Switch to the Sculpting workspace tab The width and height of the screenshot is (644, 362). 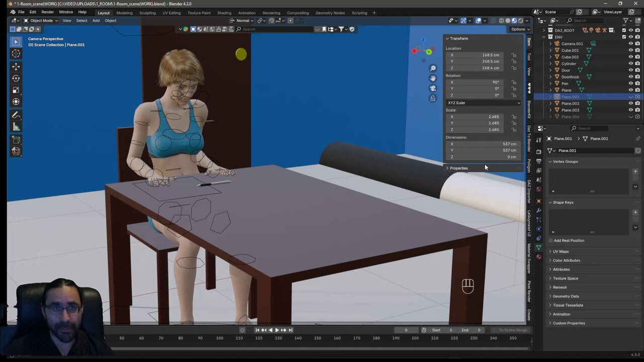(147, 13)
